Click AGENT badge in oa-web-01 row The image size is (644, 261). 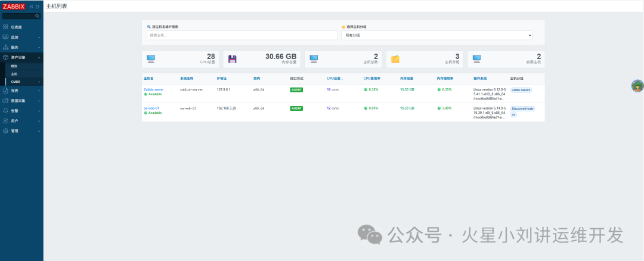point(296,108)
